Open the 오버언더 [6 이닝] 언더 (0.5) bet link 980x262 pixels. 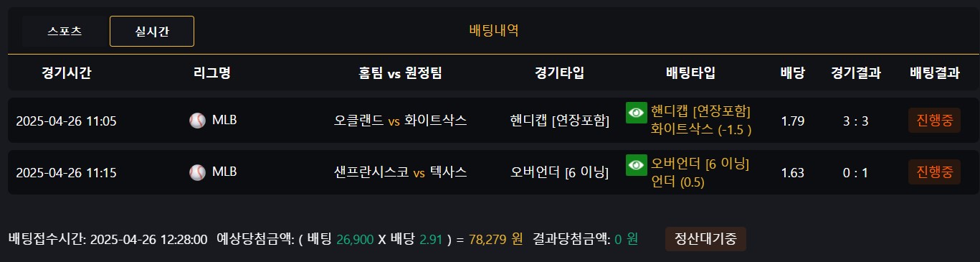click(699, 172)
